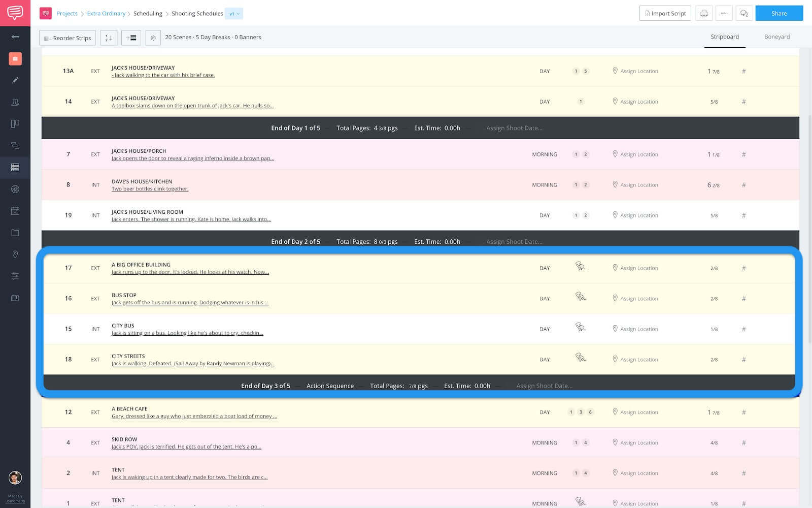The width and height of the screenshot is (812, 508).
Task: Open the sliders settings sidebar icon
Action: [x=15, y=276]
